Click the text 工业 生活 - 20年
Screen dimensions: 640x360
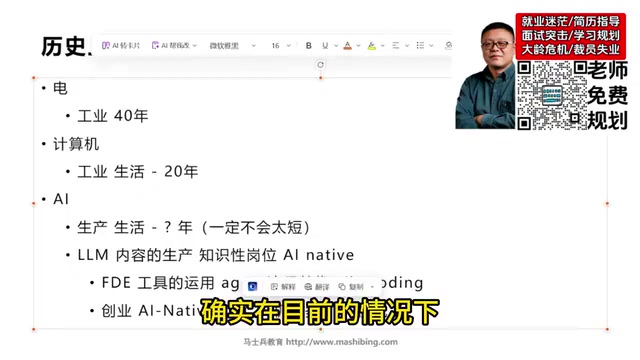(138, 172)
